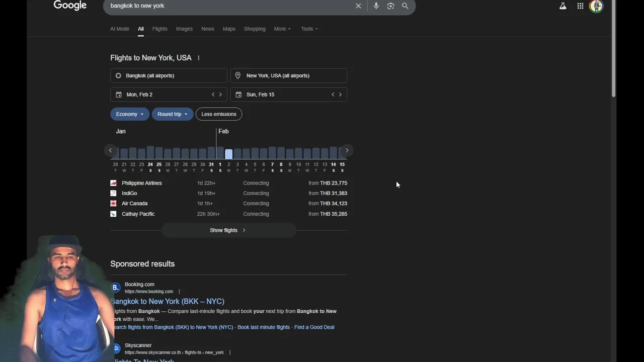Open the Economy class dropdown
The image size is (644, 362).
[x=130, y=114]
